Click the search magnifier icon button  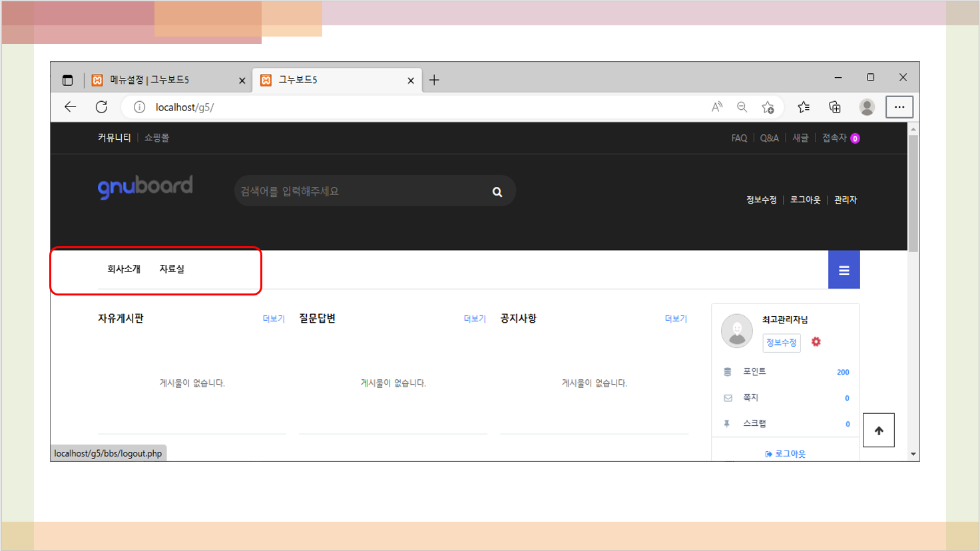coord(497,192)
